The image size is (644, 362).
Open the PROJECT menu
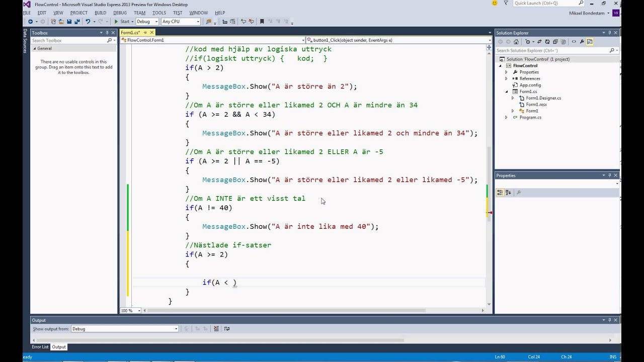point(79,13)
